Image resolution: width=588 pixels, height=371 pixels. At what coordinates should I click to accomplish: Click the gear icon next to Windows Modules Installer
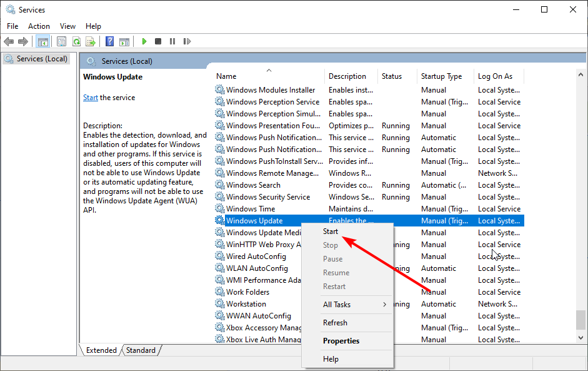point(220,89)
